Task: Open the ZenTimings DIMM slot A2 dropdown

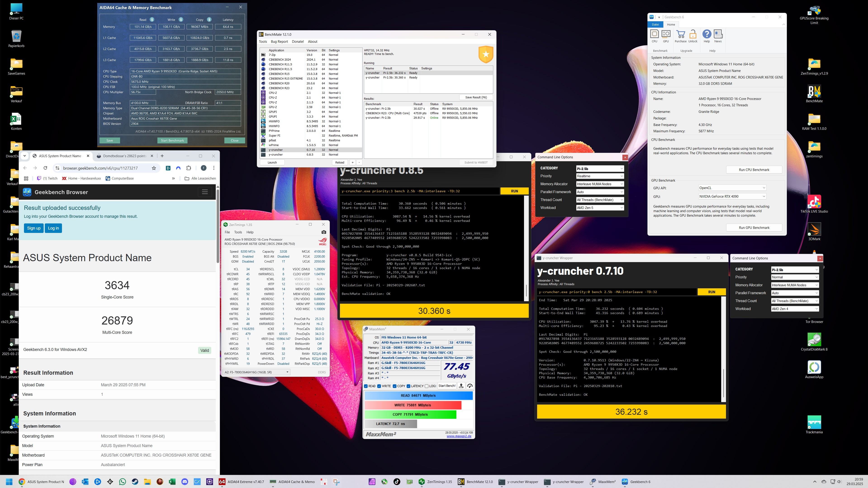Action: [256, 372]
